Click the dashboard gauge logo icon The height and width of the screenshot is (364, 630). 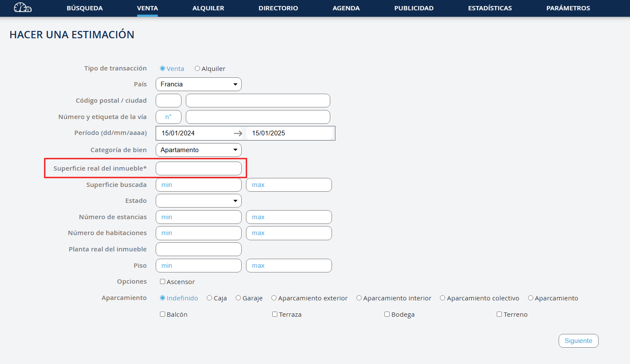[22, 8]
